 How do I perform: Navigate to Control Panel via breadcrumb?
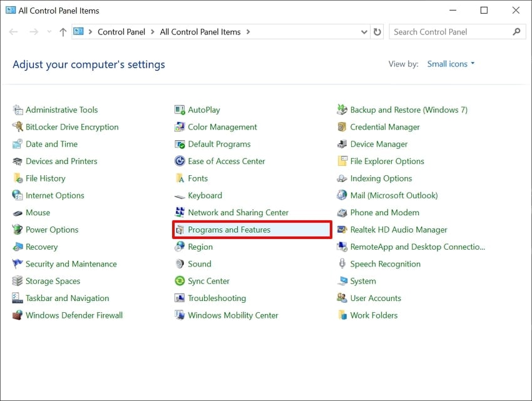[121, 31]
